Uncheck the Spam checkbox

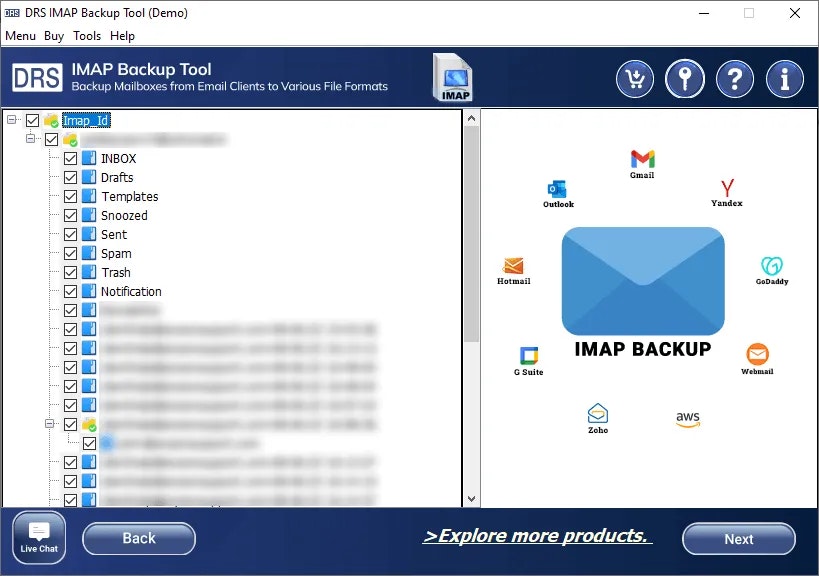pyautogui.click(x=71, y=253)
